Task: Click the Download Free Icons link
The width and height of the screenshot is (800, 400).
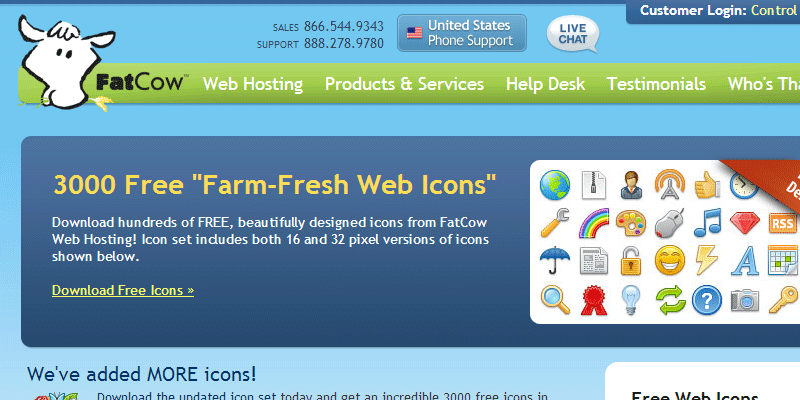Action: coord(123,290)
